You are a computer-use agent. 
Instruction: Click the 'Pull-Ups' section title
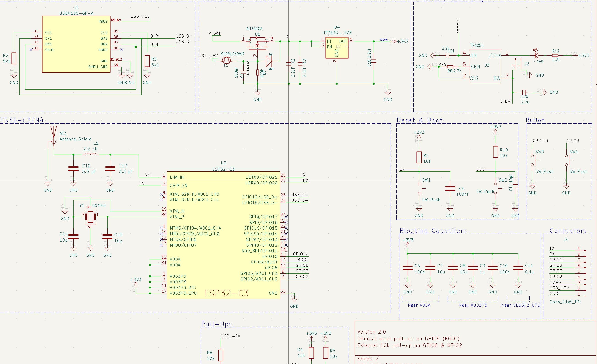[x=217, y=324]
